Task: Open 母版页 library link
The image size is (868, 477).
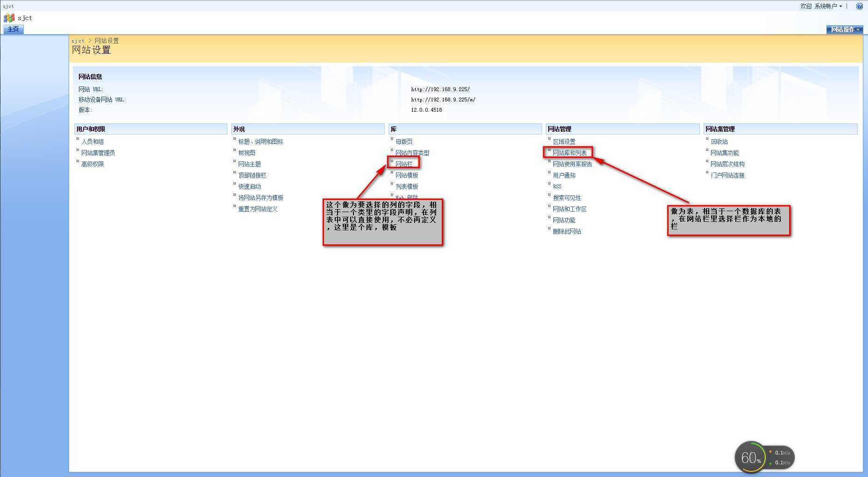Action: click(x=404, y=142)
